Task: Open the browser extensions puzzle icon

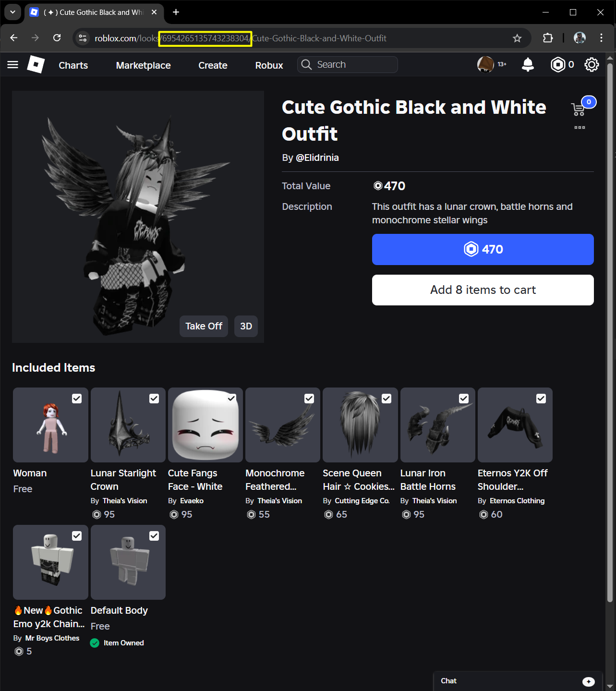Action: (x=548, y=38)
